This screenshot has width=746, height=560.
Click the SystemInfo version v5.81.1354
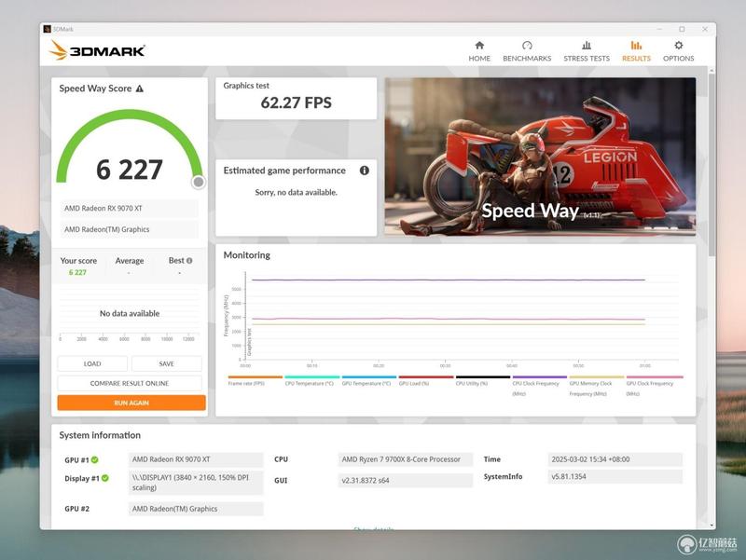click(615, 476)
